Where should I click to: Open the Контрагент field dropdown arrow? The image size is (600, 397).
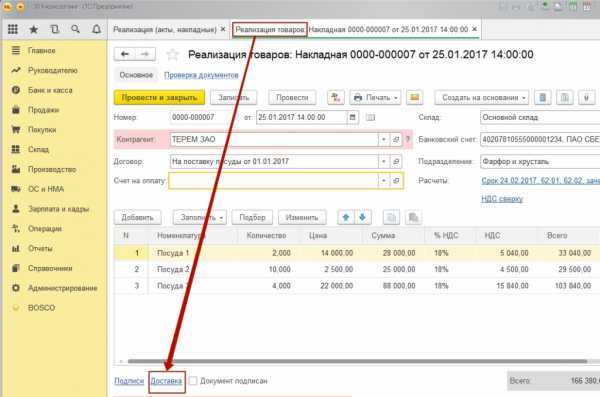pyautogui.click(x=383, y=139)
